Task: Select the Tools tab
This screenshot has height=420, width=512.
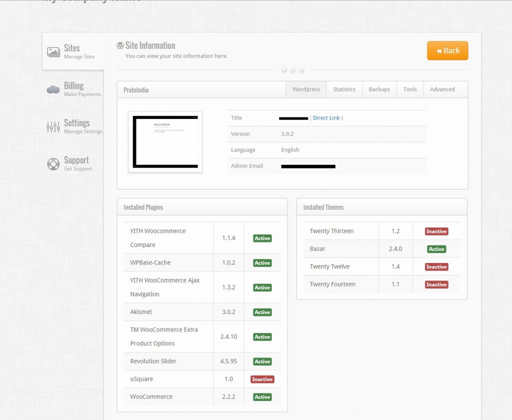Action: tap(409, 89)
